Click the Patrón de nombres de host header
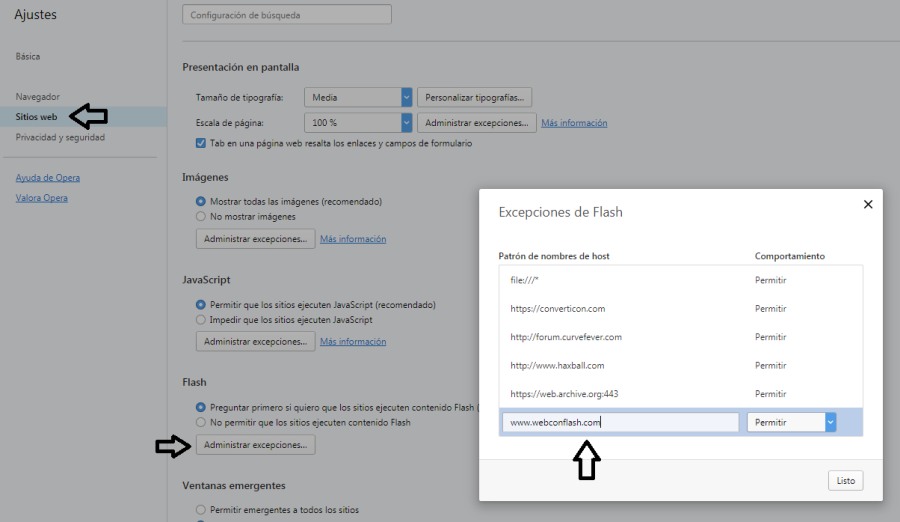Viewport: 900px width, 522px height. [554, 256]
